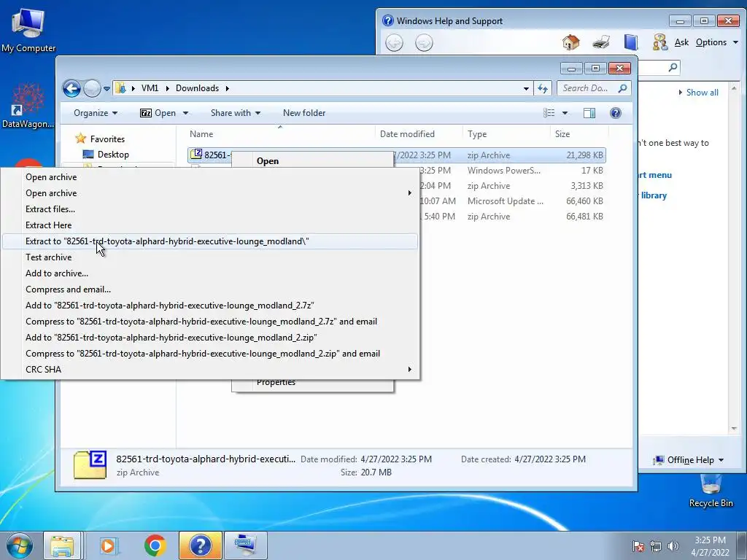This screenshot has height=560, width=747.
Task: Click Help search magnifier icon
Action: pyautogui.click(x=673, y=67)
